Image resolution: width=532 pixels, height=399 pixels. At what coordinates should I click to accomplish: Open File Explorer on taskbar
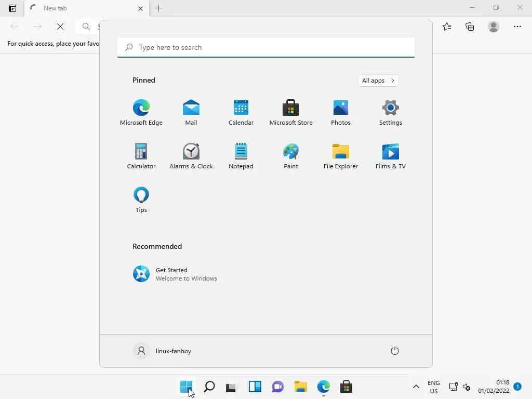click(301, 387)
